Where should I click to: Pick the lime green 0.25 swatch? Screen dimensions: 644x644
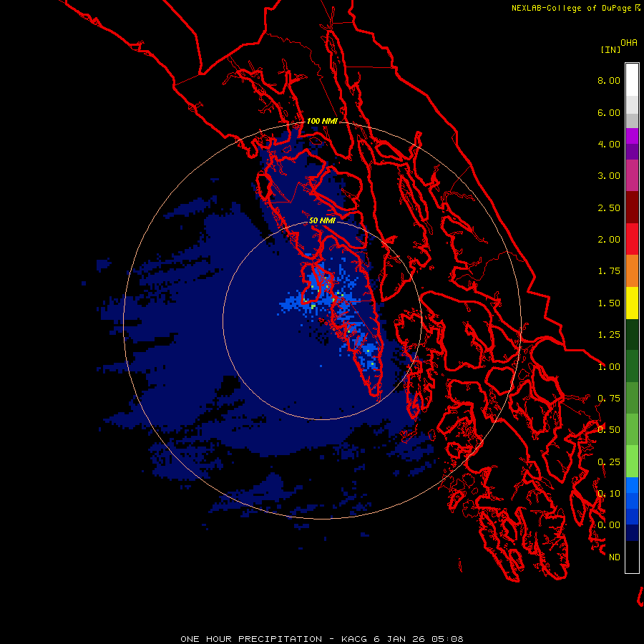click(632, 462)
